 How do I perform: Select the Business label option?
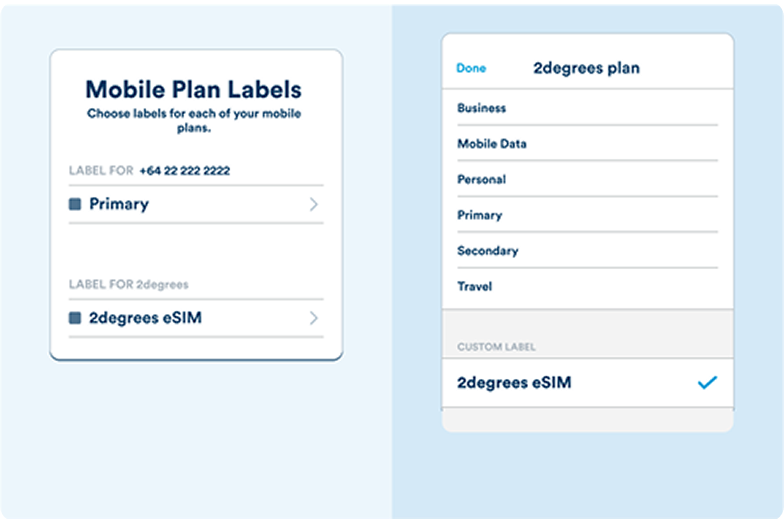click(x=482, y=108)
